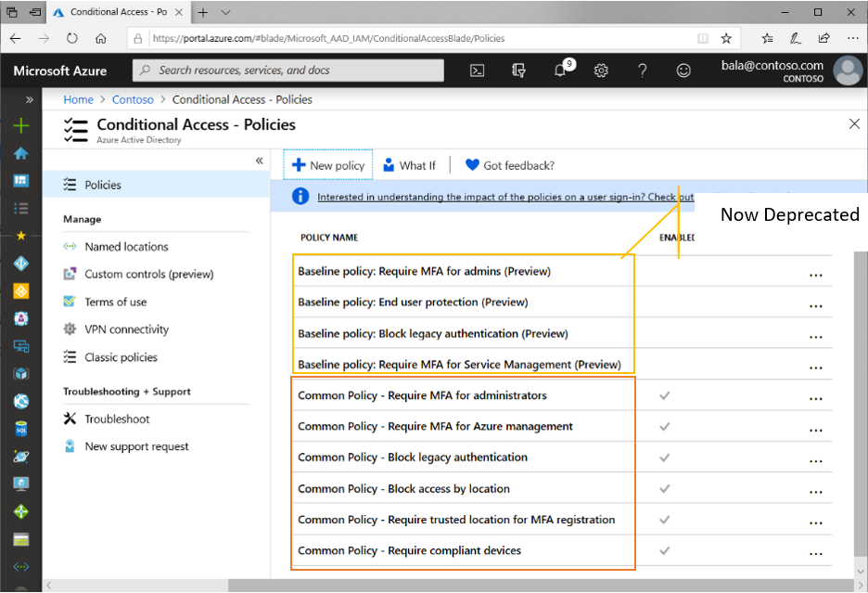Click the What If button
This screenshot has height=593, width=868.
(410, 165)
